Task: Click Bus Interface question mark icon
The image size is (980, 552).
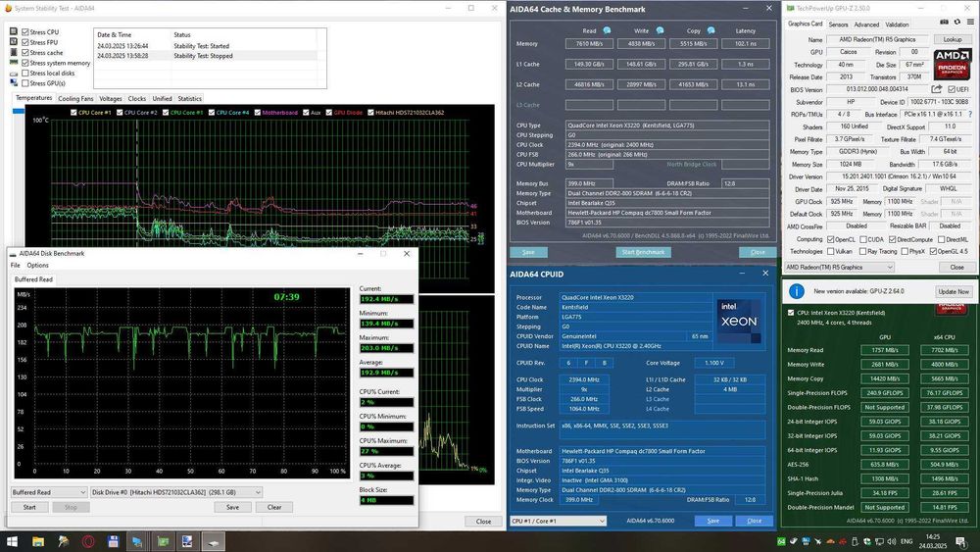Action: [970, 115]
